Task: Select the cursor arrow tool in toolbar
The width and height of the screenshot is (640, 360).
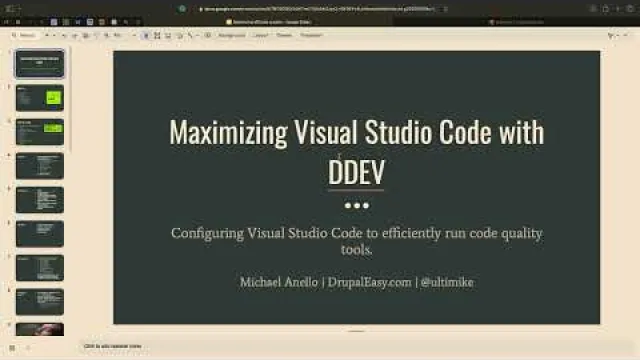Action: pyautogui.click(x=146, y=36)
